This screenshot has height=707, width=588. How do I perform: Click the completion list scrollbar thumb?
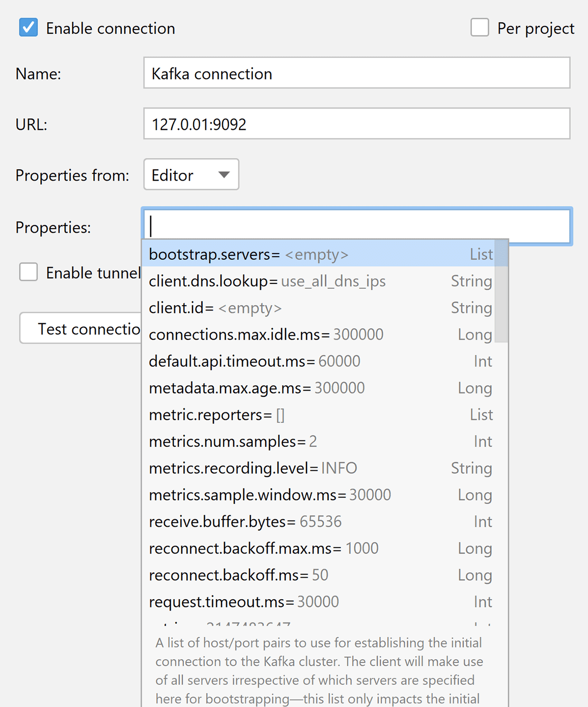tap(501, 291)
